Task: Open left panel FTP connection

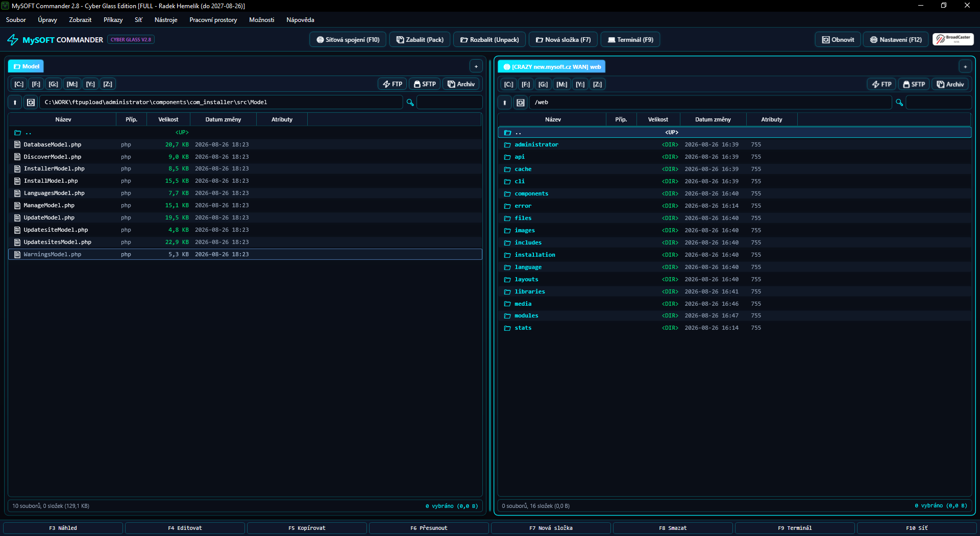Action: click(393, 84)
